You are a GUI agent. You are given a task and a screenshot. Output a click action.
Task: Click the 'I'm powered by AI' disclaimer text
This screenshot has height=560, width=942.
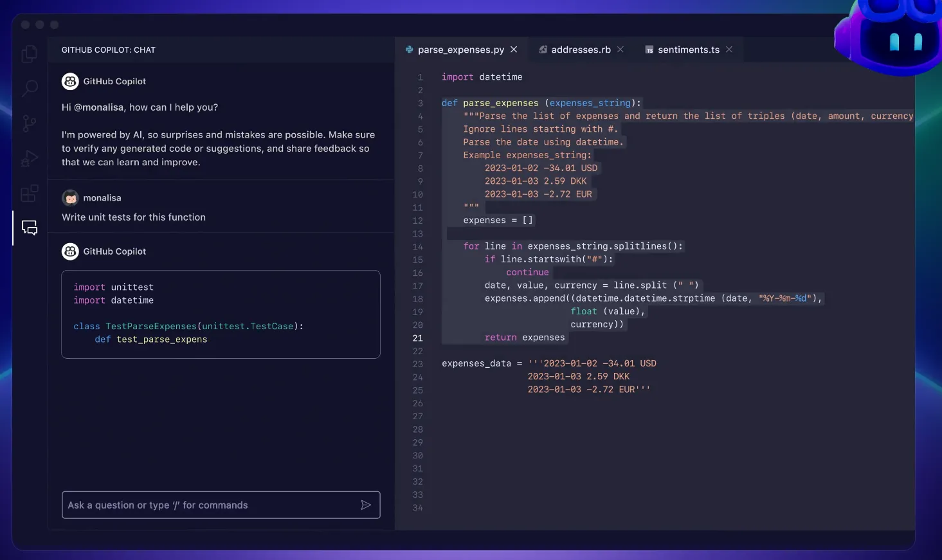tap(218, 149)
